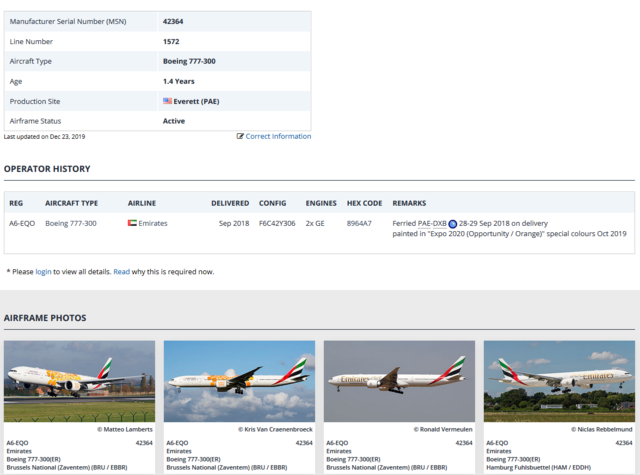Click the DXB airport code in remarks
Image resolution: width=640 pixels, height=475 pixels.
440,224
